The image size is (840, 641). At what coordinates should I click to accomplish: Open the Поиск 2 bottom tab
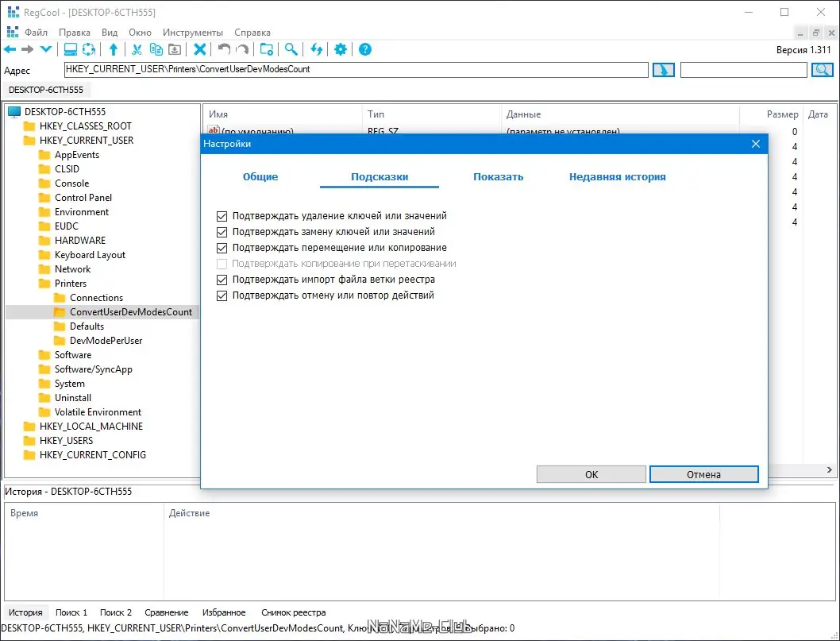[116, 612]
